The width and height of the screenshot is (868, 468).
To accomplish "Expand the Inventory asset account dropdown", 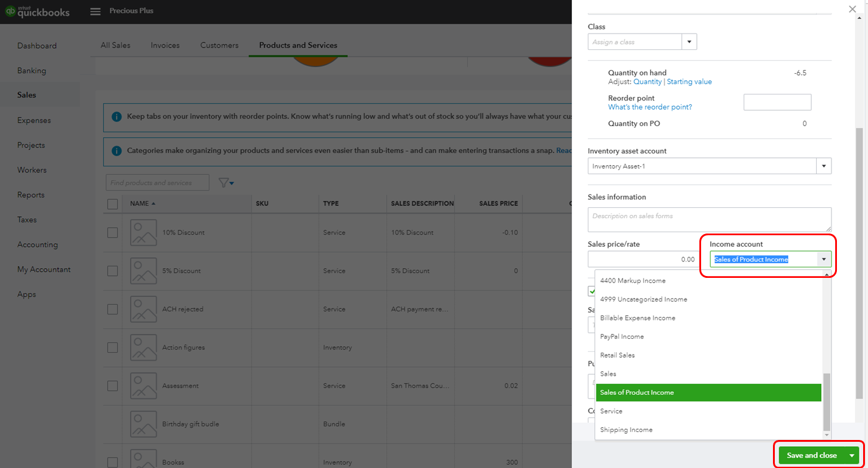I will click(824, 165).
